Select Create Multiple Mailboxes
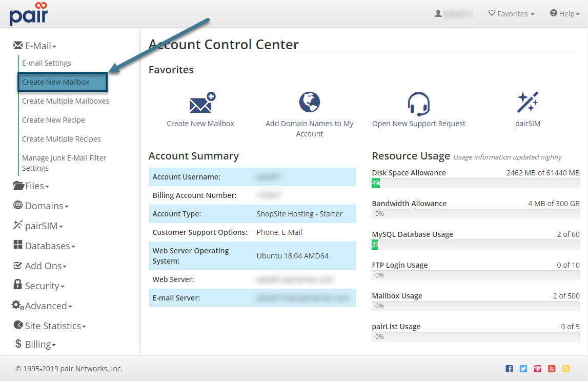The image size is (588, 381). [66, 101]
